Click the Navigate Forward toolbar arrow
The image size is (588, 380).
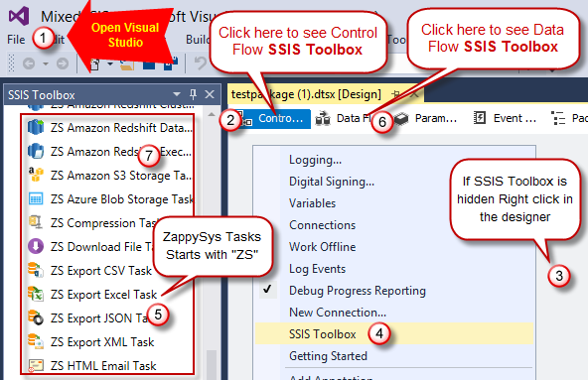pyautogui.click(x=63, y=63)
